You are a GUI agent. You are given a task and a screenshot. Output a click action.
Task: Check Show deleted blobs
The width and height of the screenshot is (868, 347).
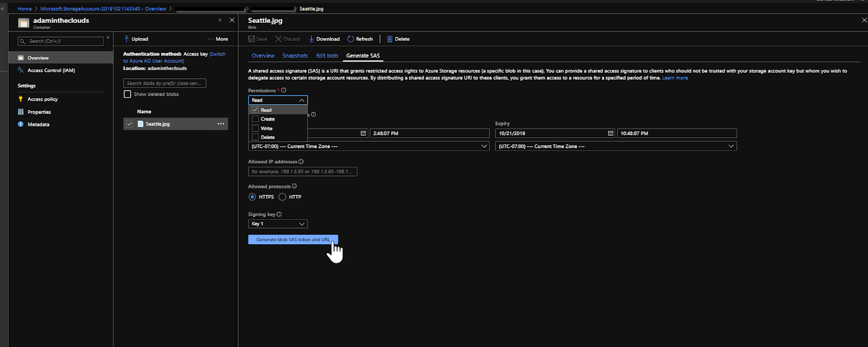pyautogui.click(x=127, y=94)
